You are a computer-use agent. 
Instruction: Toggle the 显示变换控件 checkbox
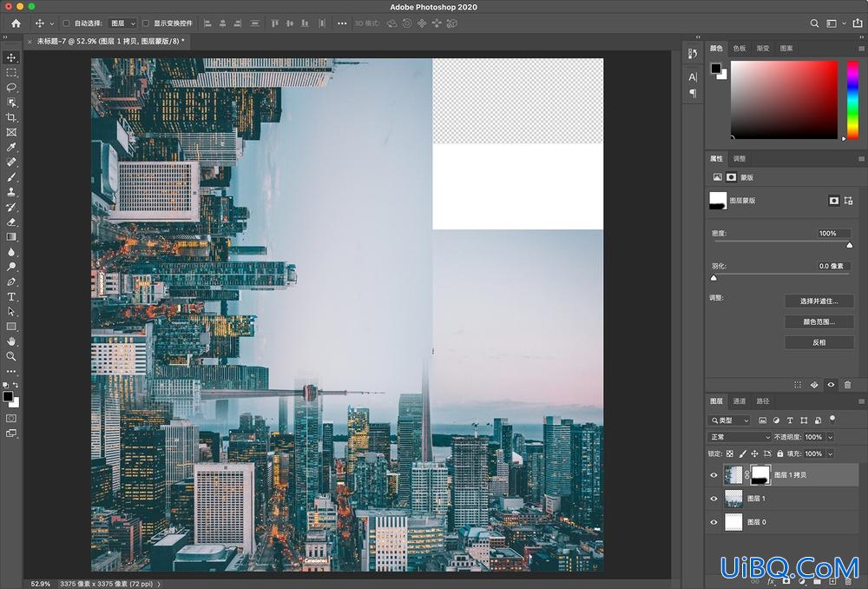[x=146, y=23]
